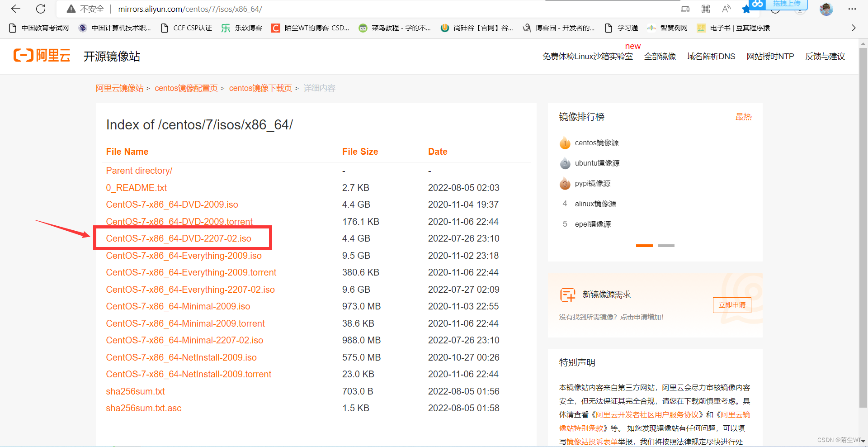Image resolution: width=868 pixels, height=447 pixels.
Task: Open the 镜像站投诉表单 link
Action: coord(592,442)
